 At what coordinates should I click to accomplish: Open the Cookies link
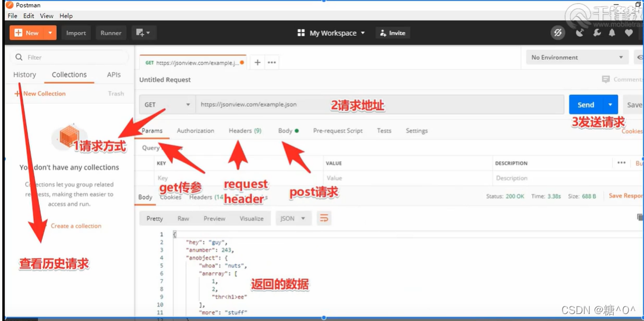632,131
